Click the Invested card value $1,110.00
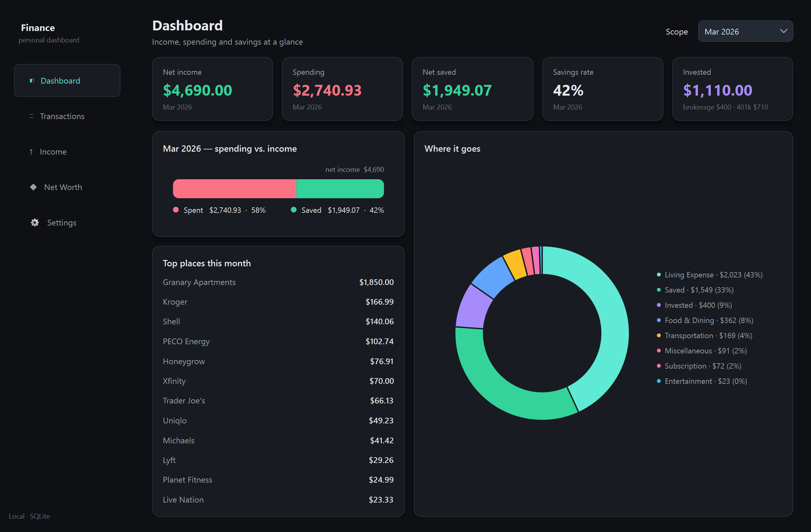This screenshot has height=532, width=811. pos(717,90)
